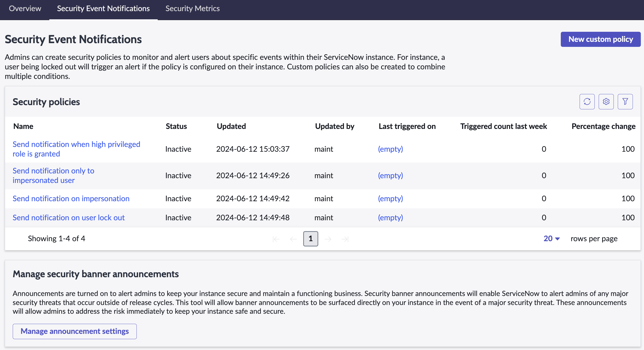Click (empty) in impersonated user row

(390, 176)
